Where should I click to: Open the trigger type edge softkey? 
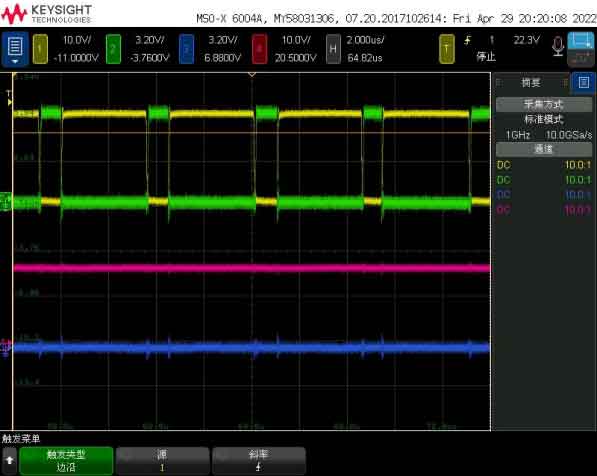click(x=66, y=460)
